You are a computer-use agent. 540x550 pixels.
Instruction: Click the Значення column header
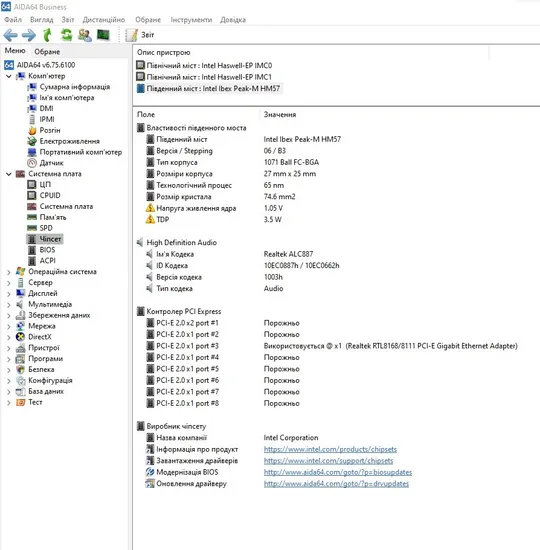coord(280,114)
